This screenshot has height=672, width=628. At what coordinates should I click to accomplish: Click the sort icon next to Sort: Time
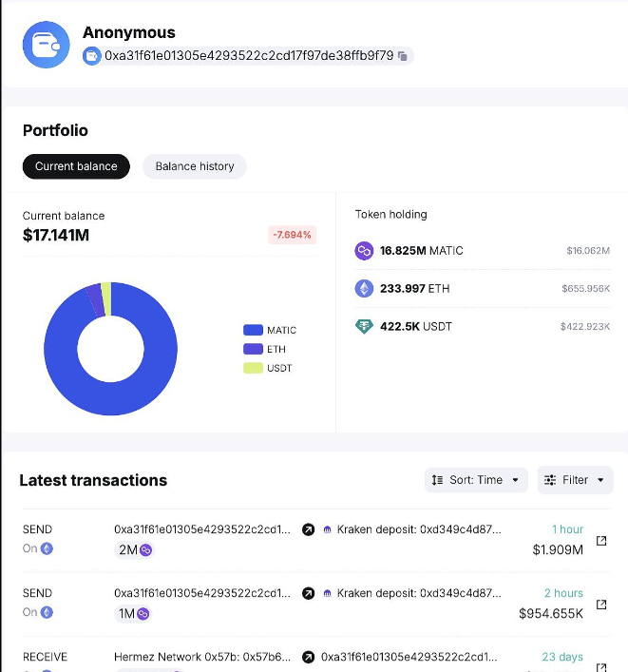437,480
